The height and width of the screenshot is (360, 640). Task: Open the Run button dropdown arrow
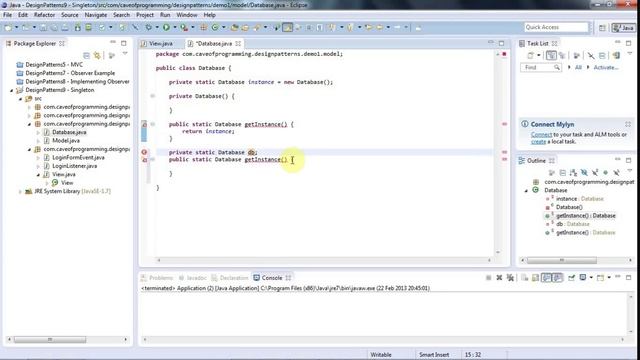[x=174, y=27]
